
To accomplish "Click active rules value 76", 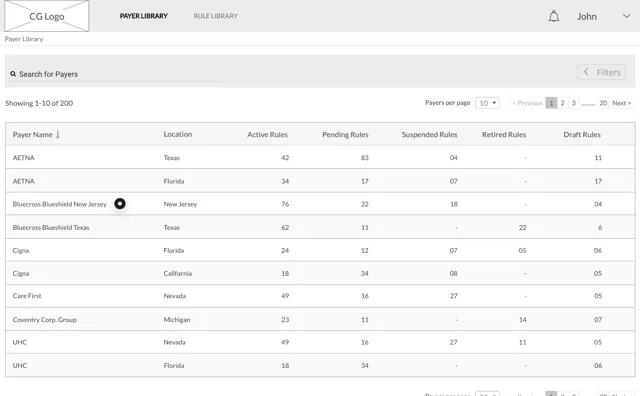I will click(285, 204).
